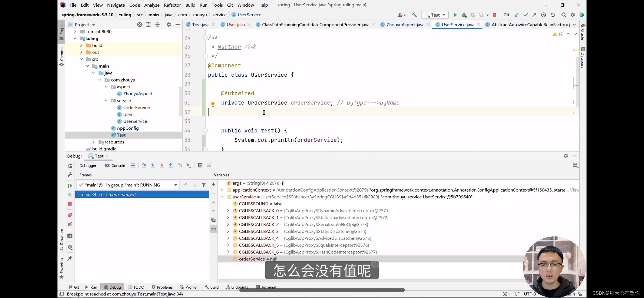644x298 pixels.
Task: Rollback changes with undo arrow icon
Action: tap(552, 15)
